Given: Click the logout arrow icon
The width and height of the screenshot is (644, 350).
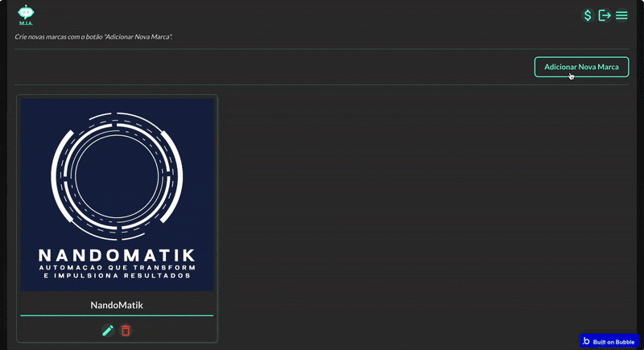Looking at the screenshot, I should click(x=605, y=15).
